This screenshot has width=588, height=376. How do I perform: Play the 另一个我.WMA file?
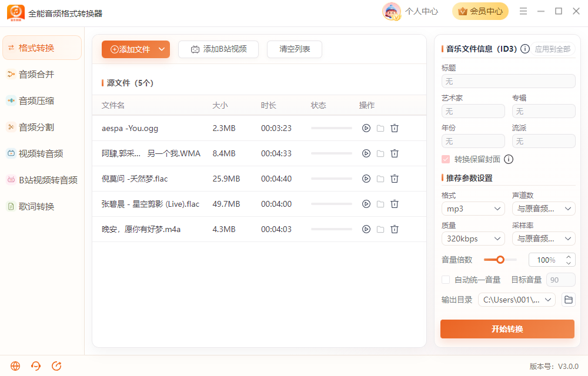[366, 153]
